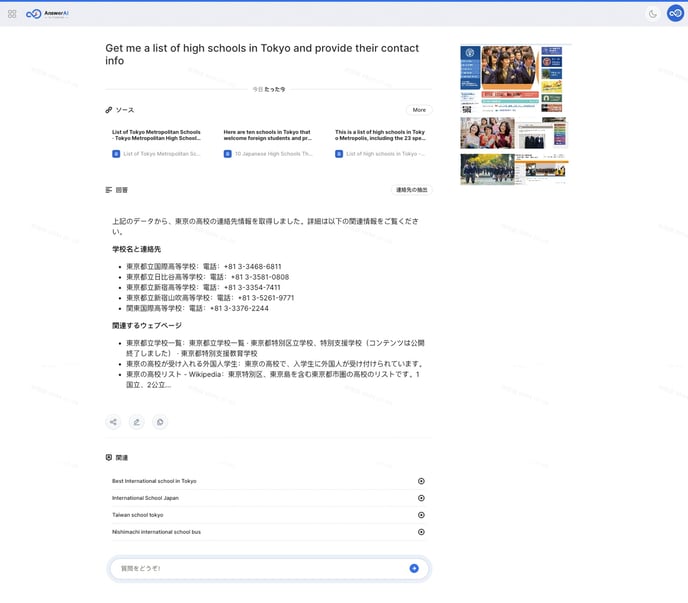Image resolution: width=688 pixels, height=603 pixels.
Task: Open 'This is a list of high schools' source card
Action: pyautogui.click(x=380, y=144)
